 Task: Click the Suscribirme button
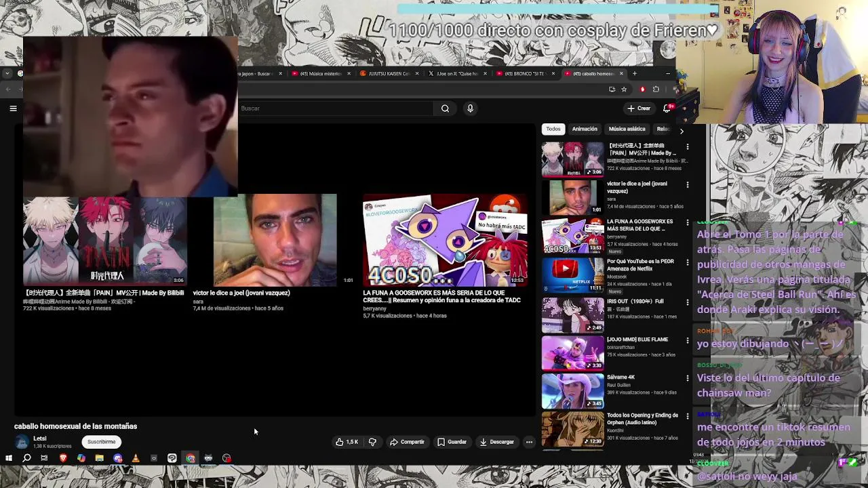[x=101, y=442]
